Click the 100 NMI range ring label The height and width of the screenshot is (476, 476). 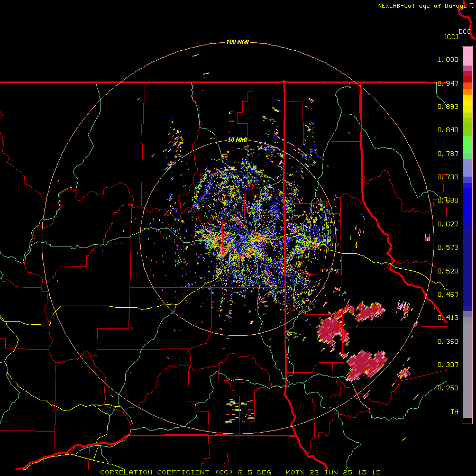pyautogui.click(x=237, y=42)
